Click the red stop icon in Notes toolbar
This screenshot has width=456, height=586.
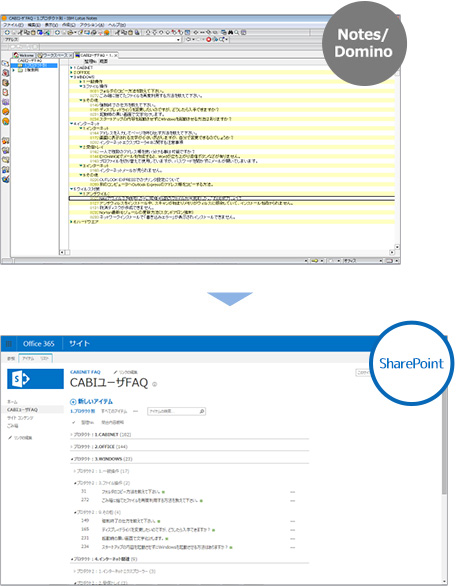click(209, 39)
